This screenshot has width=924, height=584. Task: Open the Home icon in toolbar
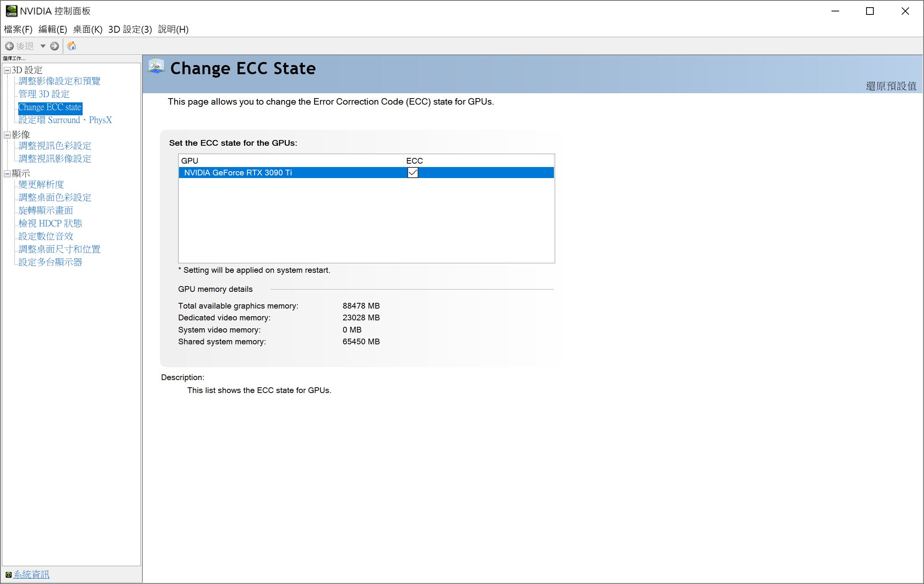(72, 46)
